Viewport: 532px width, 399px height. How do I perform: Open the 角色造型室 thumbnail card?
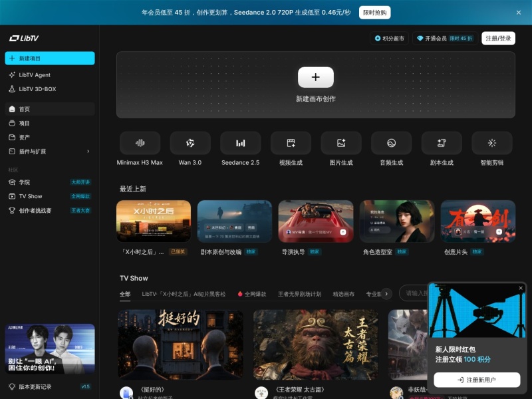click(x=396, y=221)
